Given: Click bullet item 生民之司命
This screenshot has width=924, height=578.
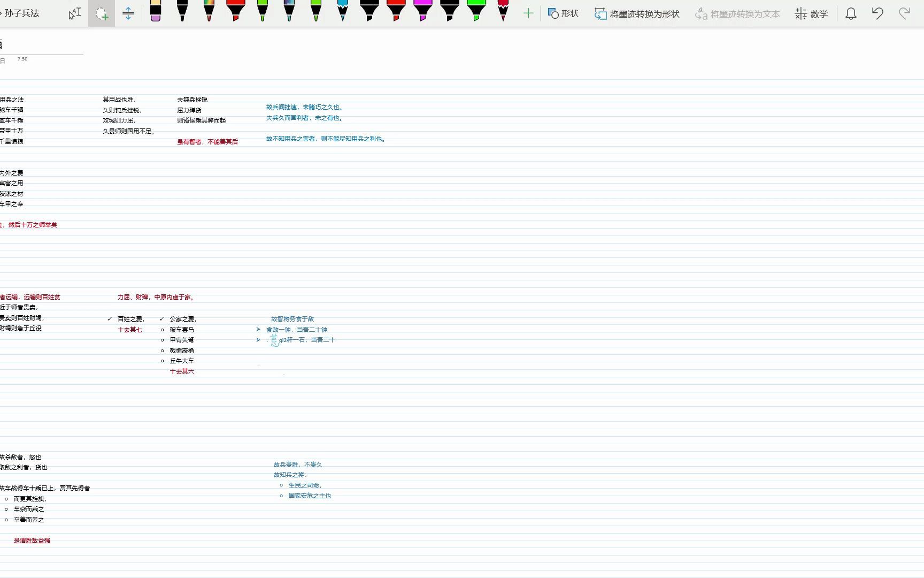Looking at the screenshot, I should tap(305, 485).
